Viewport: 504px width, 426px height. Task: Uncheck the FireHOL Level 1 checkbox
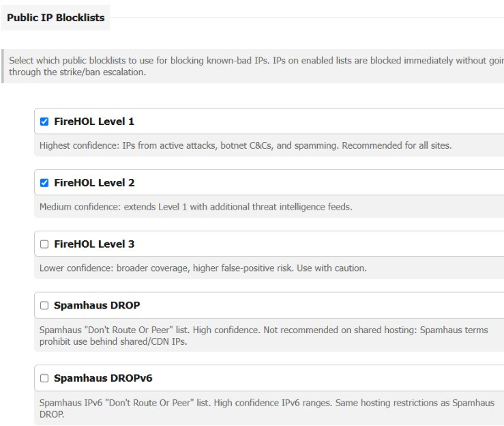click(x=44, y=122)
